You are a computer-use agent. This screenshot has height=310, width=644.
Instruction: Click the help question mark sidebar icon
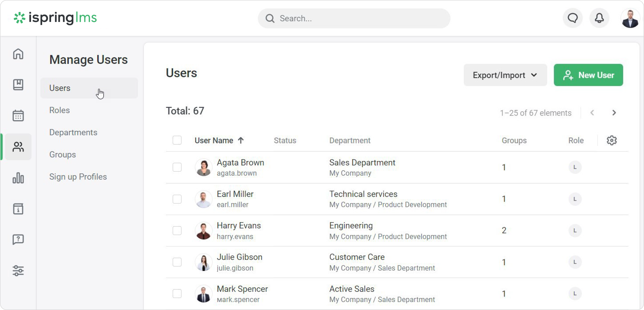pyautogui.click(x=18, y=239)
